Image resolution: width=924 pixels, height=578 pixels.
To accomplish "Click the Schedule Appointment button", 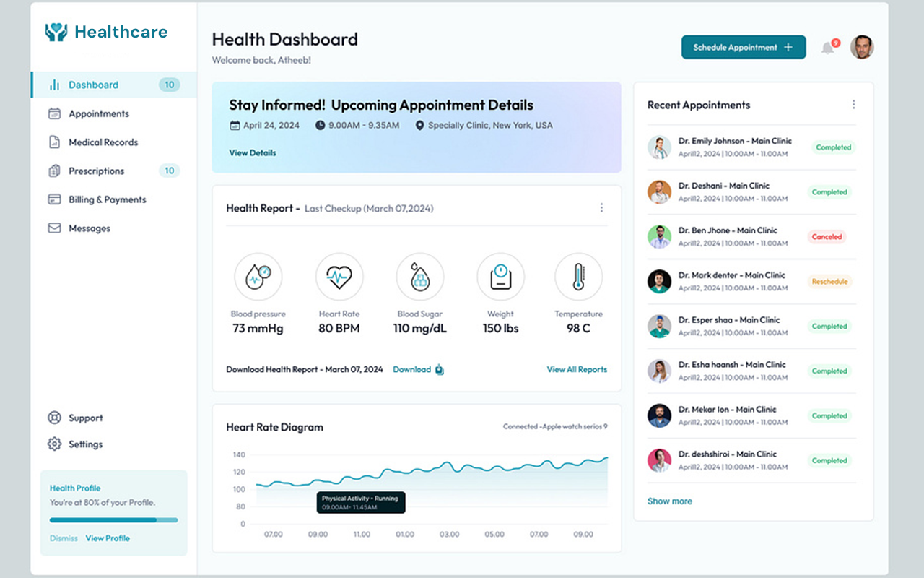I will coord(743,48).
